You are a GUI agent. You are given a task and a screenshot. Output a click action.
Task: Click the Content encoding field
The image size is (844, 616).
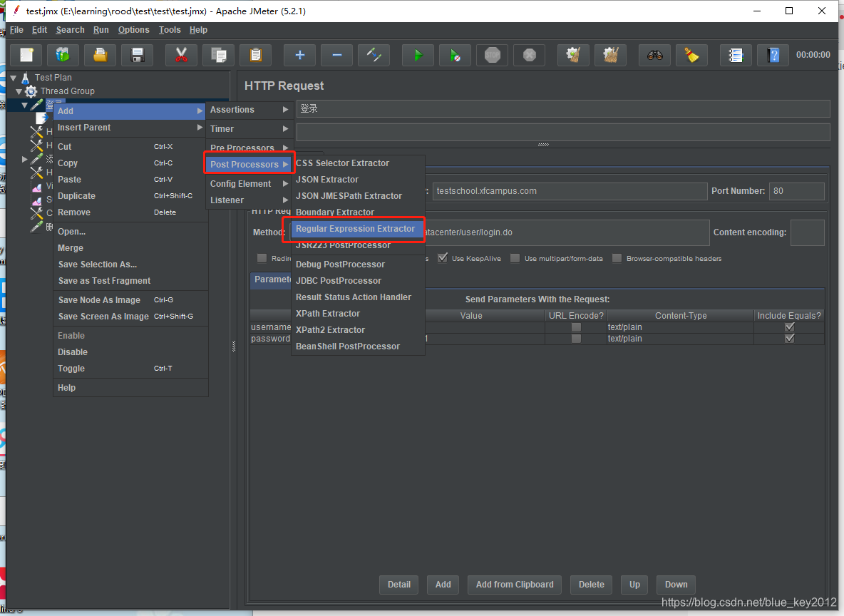[808, 232]
